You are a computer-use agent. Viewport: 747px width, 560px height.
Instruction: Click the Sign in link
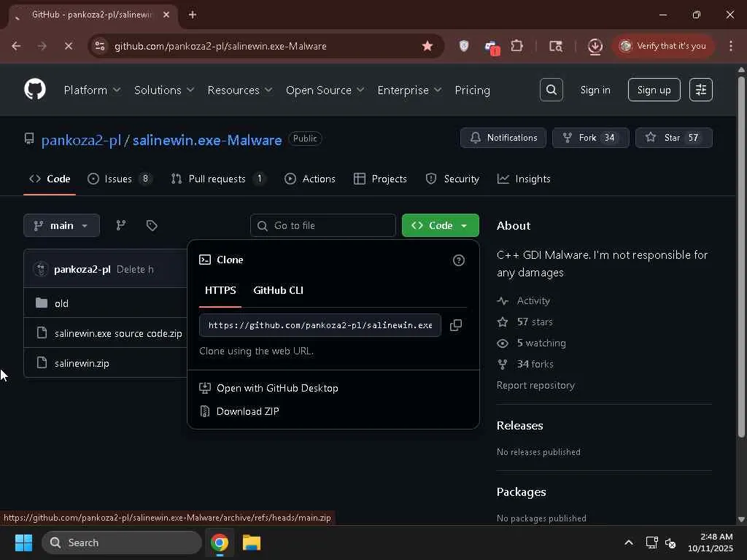point(595,90)
